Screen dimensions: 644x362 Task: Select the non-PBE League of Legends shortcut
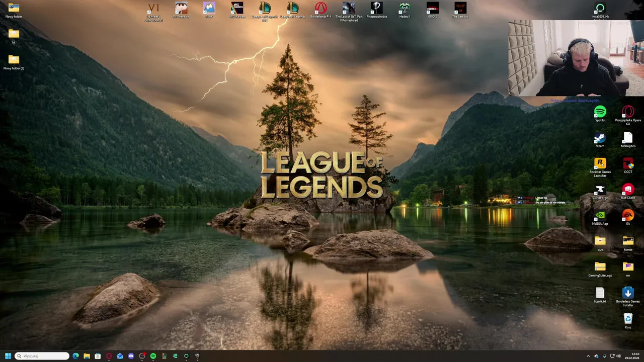293,11
